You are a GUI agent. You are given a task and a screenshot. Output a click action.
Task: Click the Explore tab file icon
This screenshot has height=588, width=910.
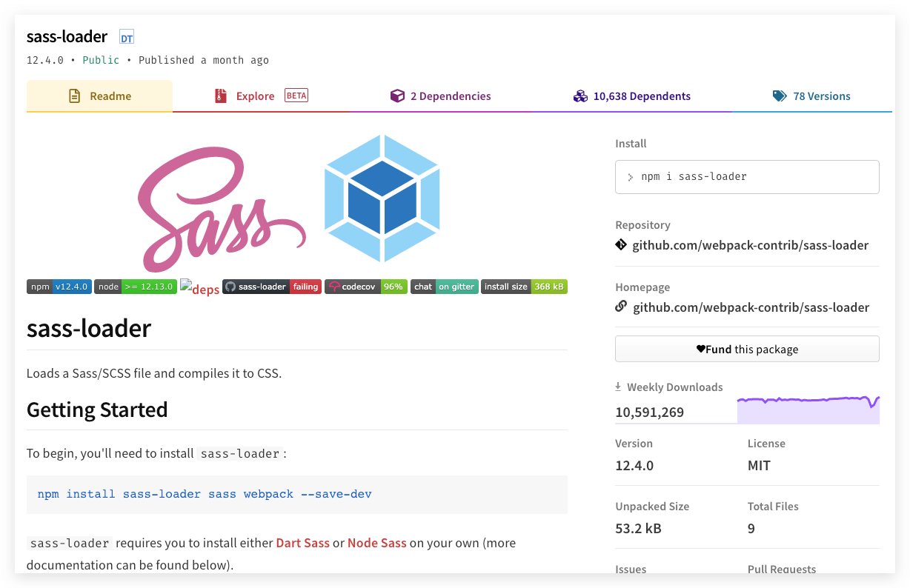click(220, 96)
